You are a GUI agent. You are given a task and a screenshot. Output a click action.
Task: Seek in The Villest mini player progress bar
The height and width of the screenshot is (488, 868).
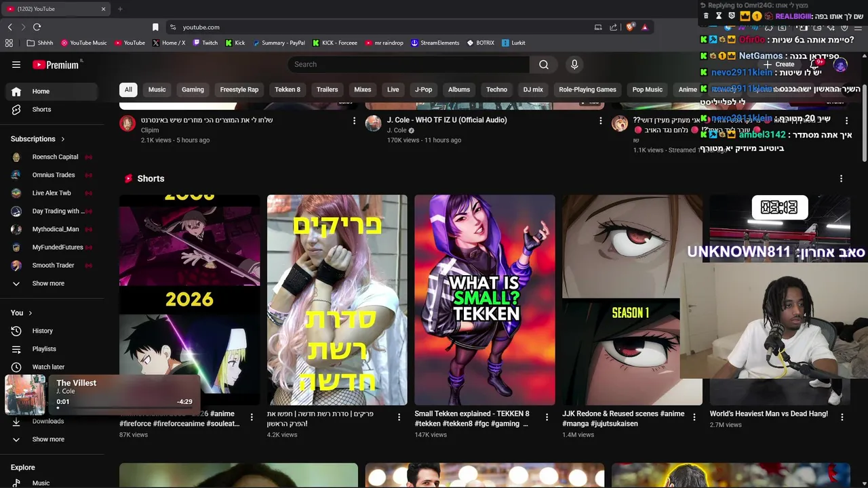[x=124, y=408]
